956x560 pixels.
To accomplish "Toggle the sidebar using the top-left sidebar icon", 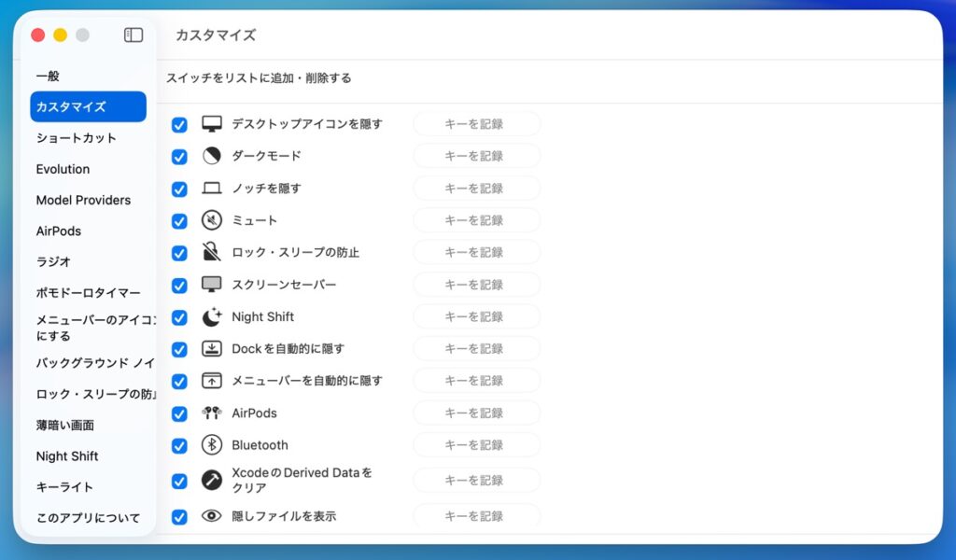I will tap(134, 35).
